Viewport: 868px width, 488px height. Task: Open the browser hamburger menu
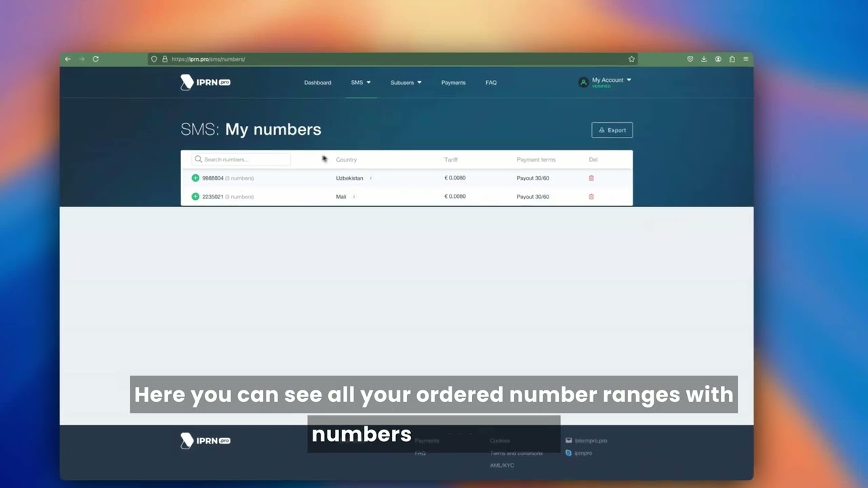(746, 59)
